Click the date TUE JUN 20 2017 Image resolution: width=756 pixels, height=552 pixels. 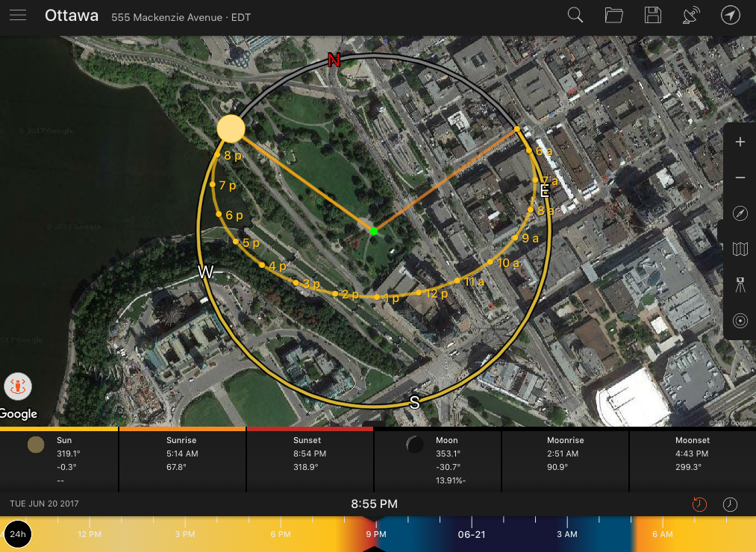coord(45,504)
